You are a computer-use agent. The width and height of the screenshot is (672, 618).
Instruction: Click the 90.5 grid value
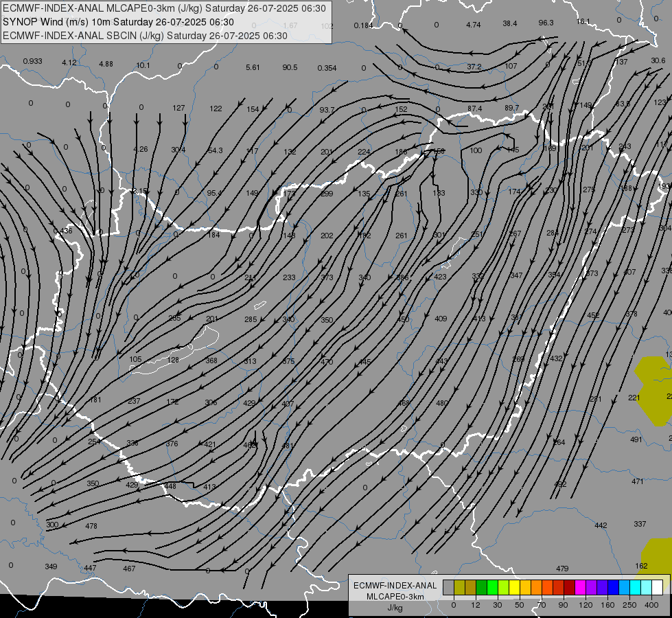tap(290, 67)
